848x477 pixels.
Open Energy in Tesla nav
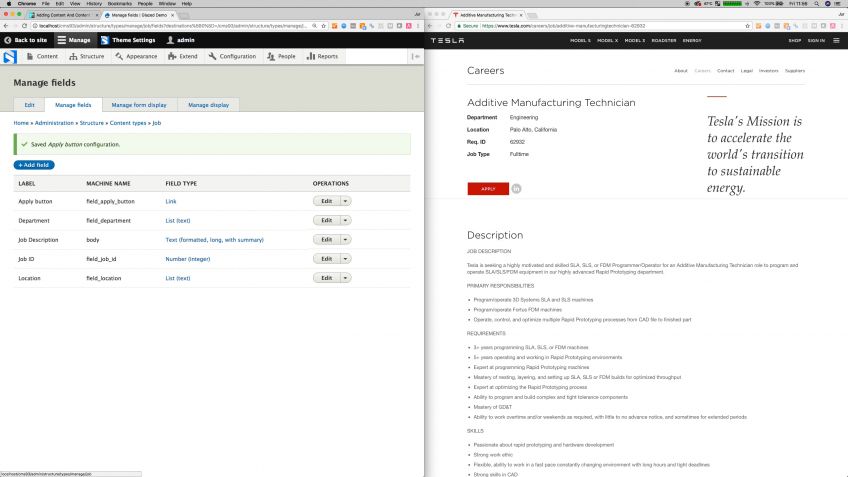click(692, 41)
